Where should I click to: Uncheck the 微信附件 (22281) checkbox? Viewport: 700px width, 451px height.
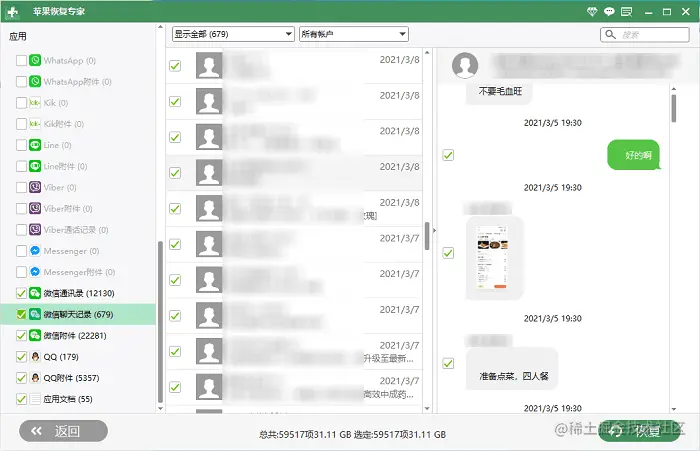coord(21,335)
